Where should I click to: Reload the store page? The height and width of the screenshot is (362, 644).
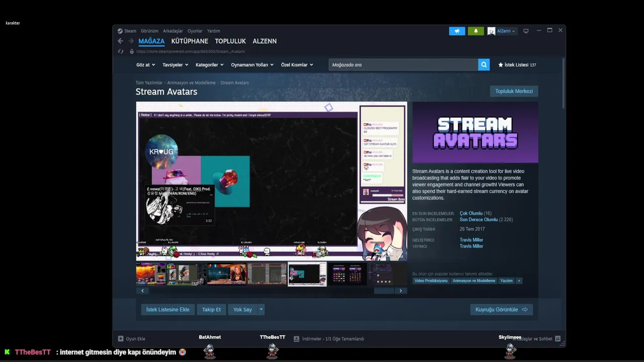tap(121, 51)
